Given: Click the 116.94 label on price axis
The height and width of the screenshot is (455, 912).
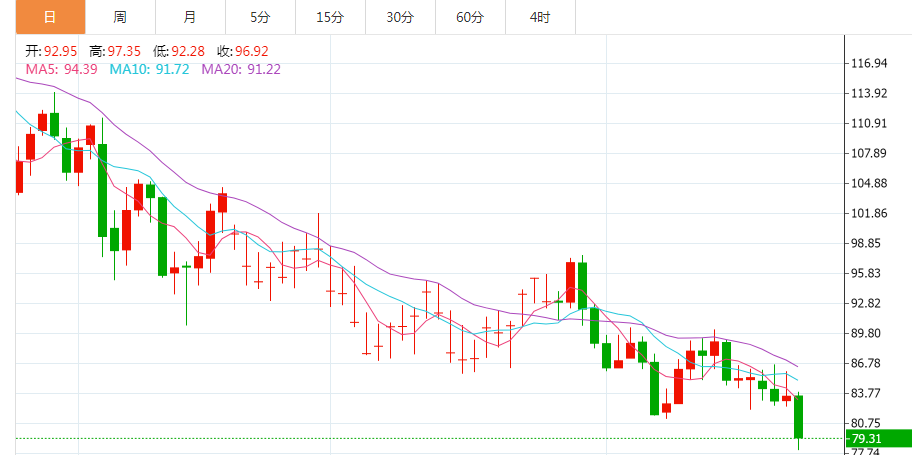Looking at the screenshot, I should [868, 63].
